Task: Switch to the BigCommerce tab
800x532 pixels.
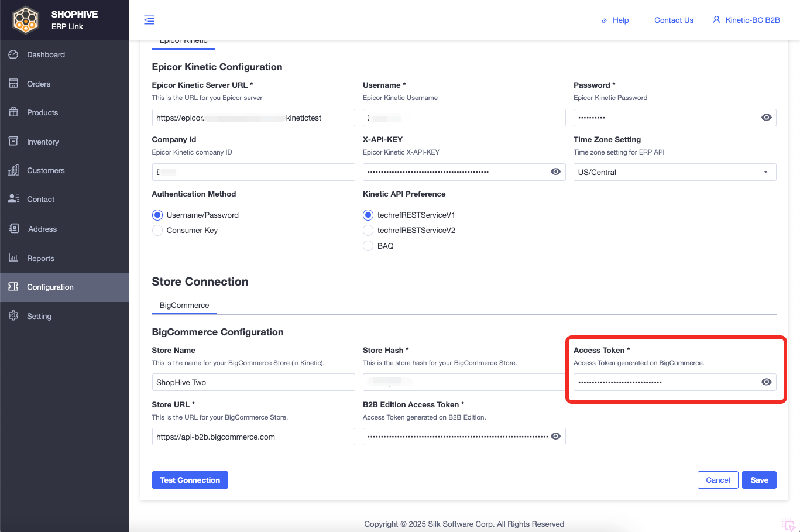Action: point(184,306)
